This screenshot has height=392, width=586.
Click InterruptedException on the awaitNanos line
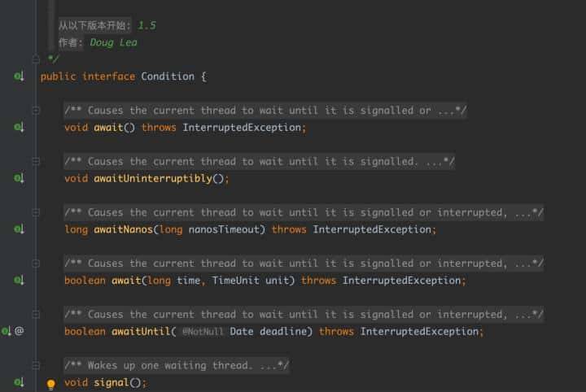click(374, 229)
